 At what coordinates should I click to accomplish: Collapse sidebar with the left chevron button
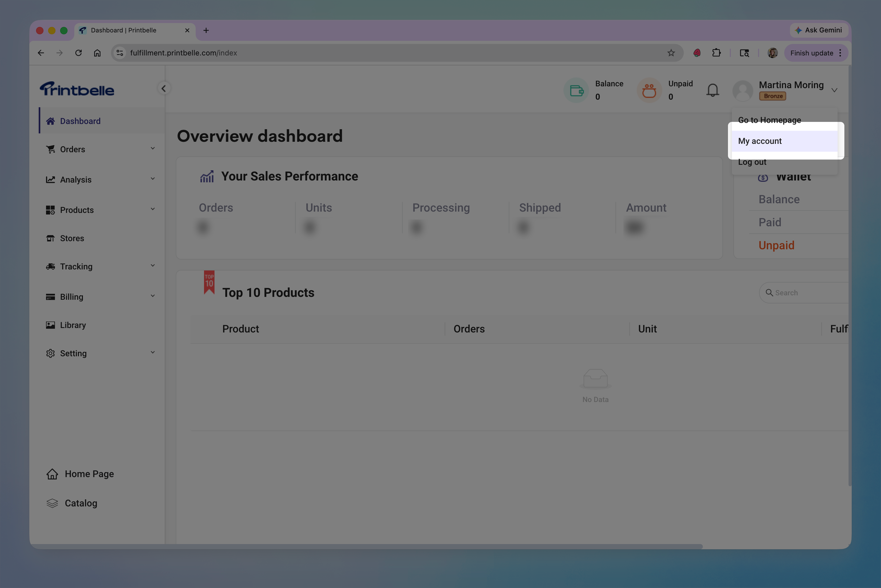click(163, 88)
